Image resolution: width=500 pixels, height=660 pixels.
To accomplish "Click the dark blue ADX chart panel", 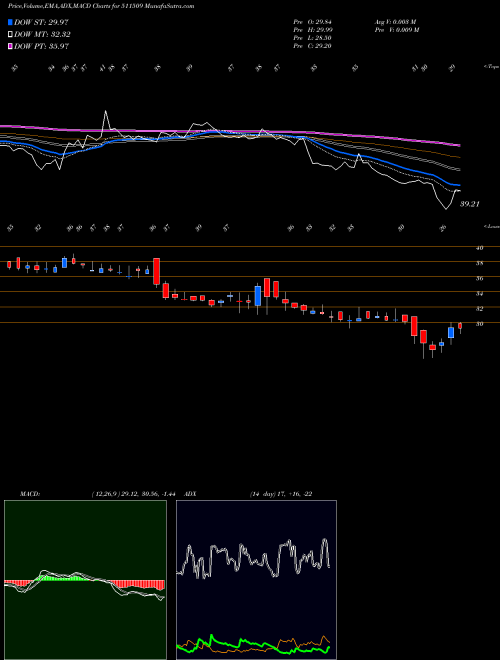I will [256, 580].
